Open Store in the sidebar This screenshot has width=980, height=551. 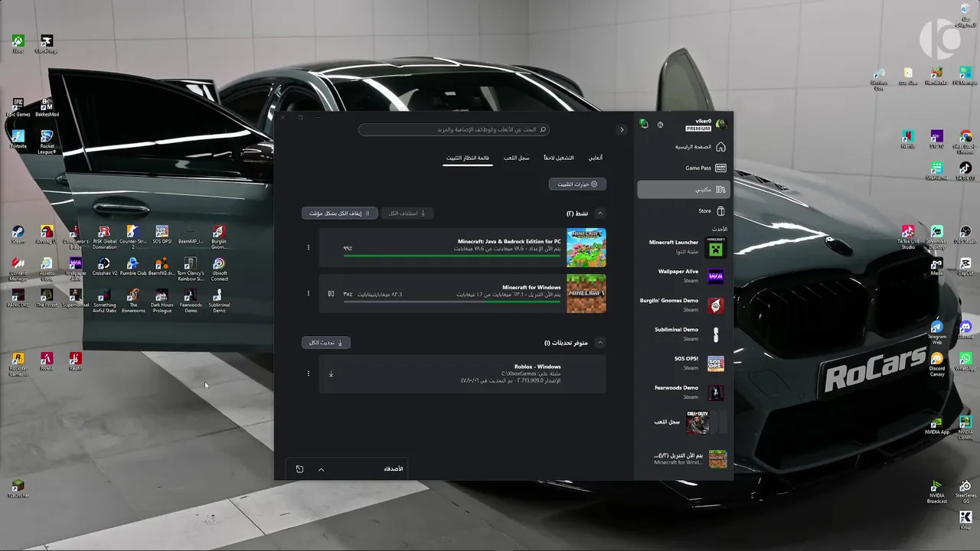(x=710, y=210)
